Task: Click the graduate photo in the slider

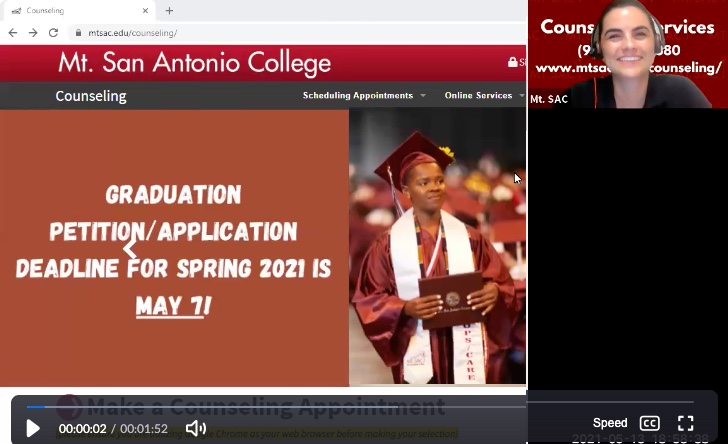Action: 437,247
